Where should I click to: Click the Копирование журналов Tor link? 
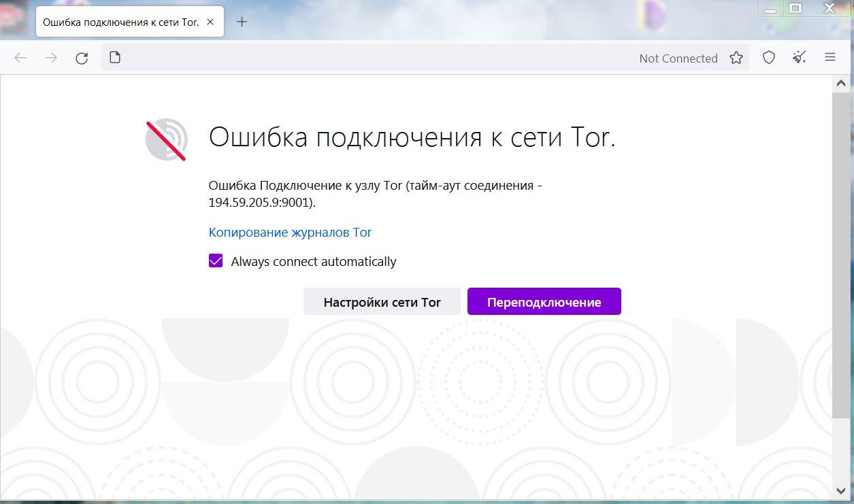290,233
